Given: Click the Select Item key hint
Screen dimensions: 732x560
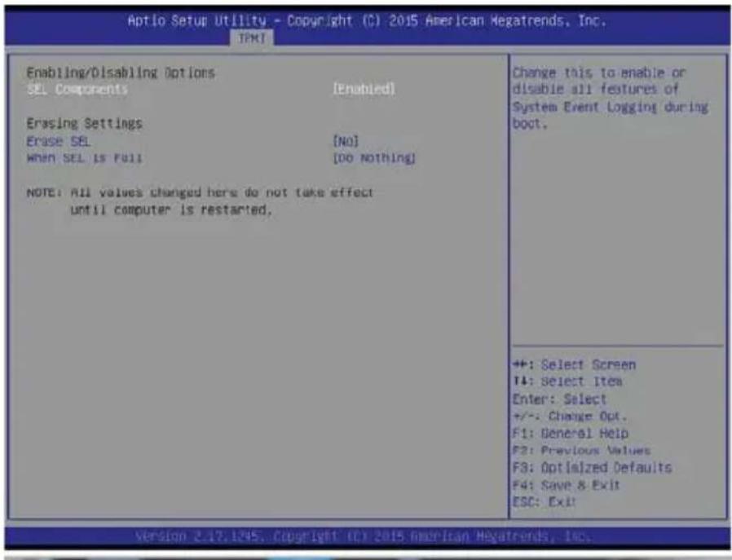Looking at the screenshot, I should pyautogui.click(x=567, y=381).
